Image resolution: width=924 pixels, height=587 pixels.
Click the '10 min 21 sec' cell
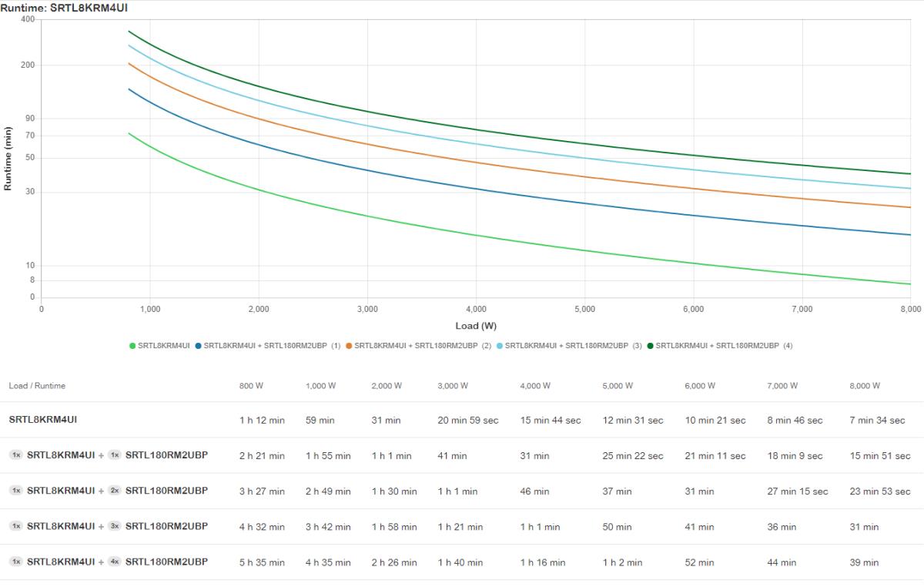(715, 421)
